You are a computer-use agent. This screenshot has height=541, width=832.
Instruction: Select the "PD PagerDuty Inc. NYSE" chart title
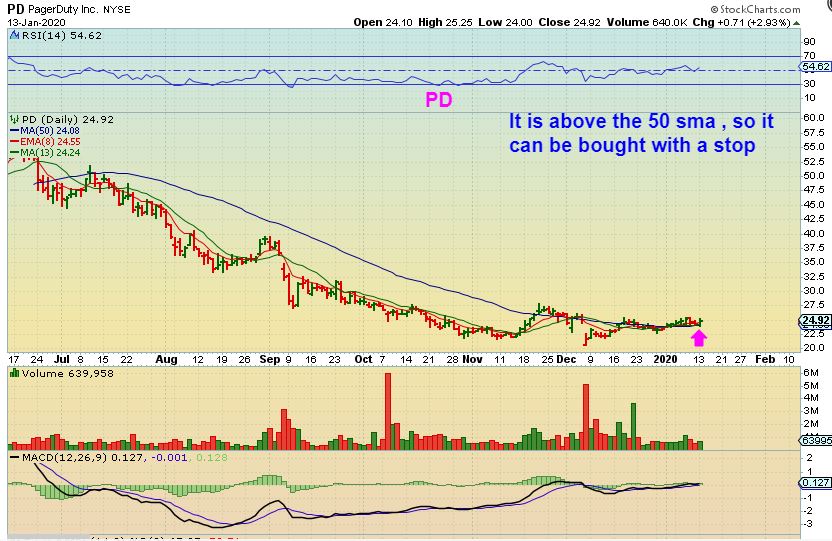point(69,9)
